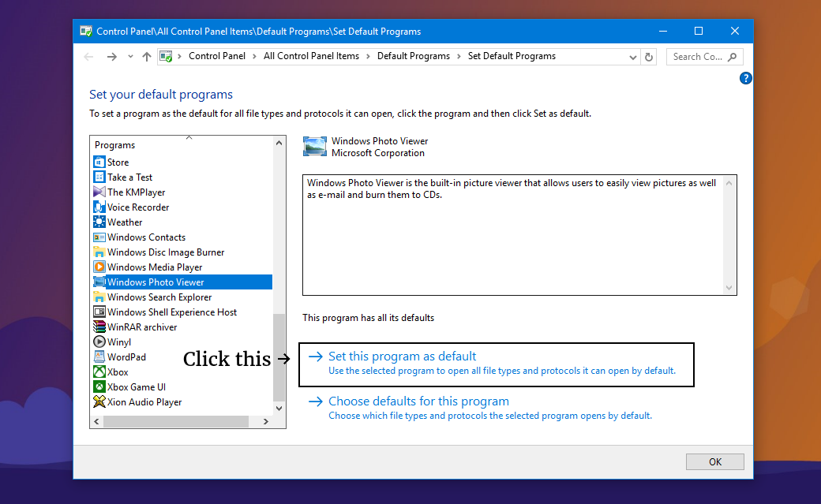Refresh the address bar location
Image resolution: width=821 pixels, height=504 pixels.
pos(649,57)
